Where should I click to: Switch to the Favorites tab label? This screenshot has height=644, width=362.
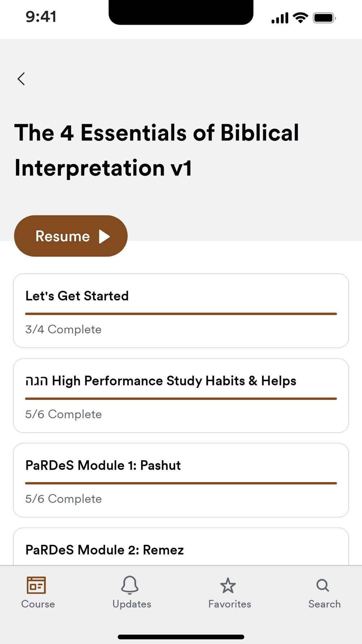click(230, 604)
